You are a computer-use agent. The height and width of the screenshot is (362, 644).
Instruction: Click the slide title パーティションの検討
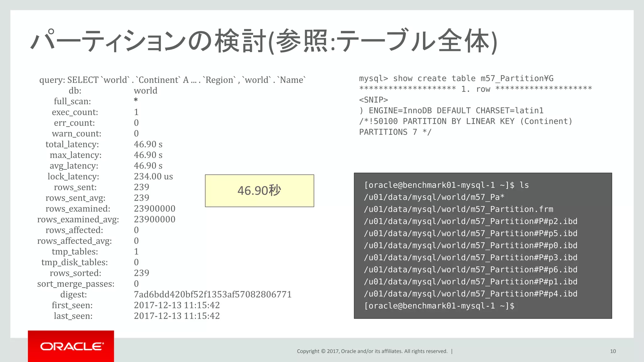[264, 41]
